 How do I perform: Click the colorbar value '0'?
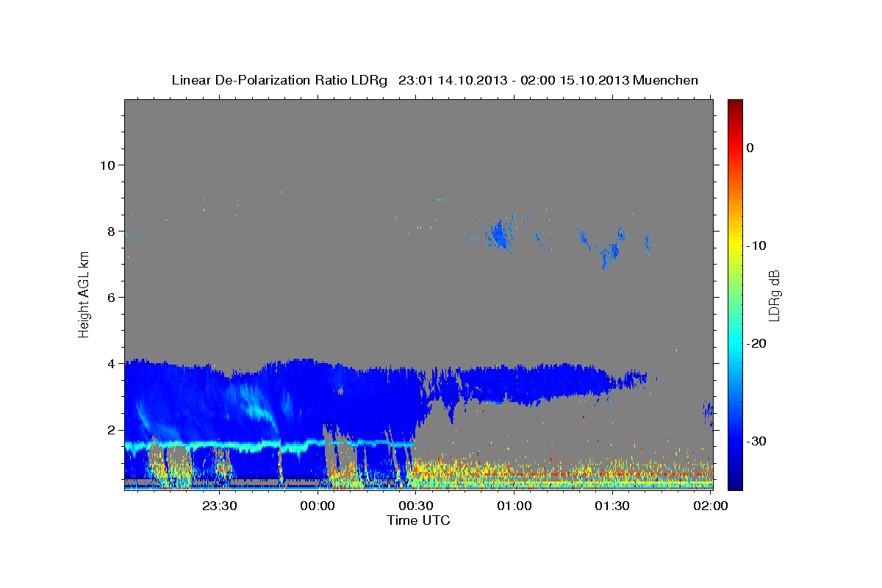click(750, 148)
